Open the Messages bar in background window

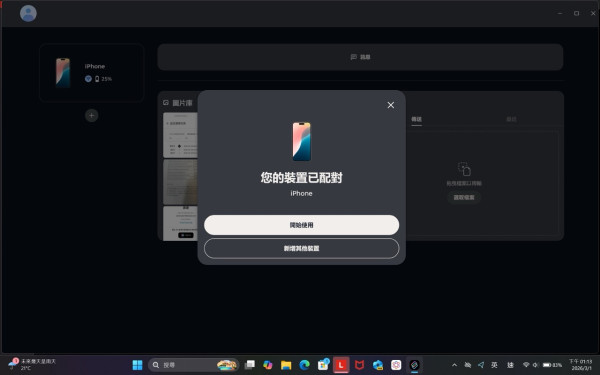point(360,57)
